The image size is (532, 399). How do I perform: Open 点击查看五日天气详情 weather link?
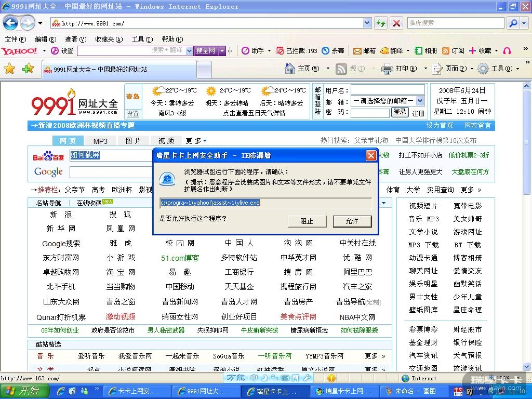pyautogui.click(x=254, y=113)
